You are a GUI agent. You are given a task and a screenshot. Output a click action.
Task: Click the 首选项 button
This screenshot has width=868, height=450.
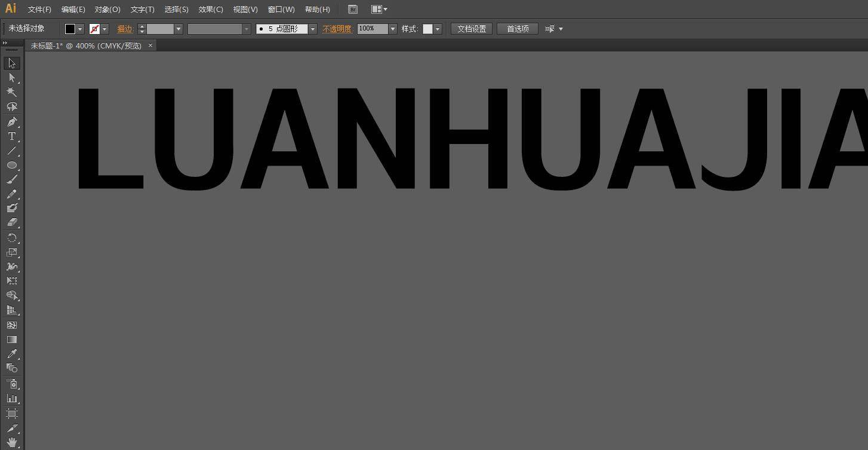518,29
